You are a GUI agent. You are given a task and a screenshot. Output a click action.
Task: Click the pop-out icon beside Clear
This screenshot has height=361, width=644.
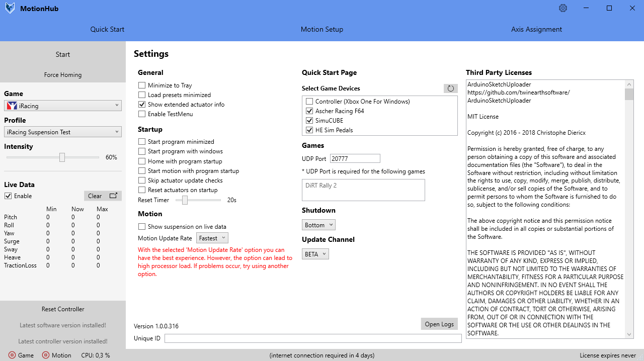[x=114, y=196]
